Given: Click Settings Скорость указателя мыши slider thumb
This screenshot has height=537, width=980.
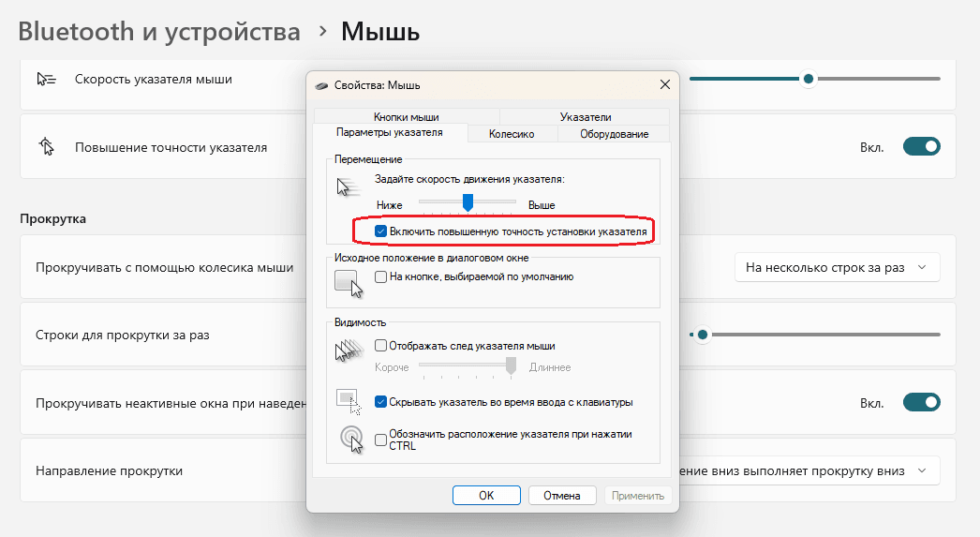Looking at the screenshot, I should click(x=809, y=79).
